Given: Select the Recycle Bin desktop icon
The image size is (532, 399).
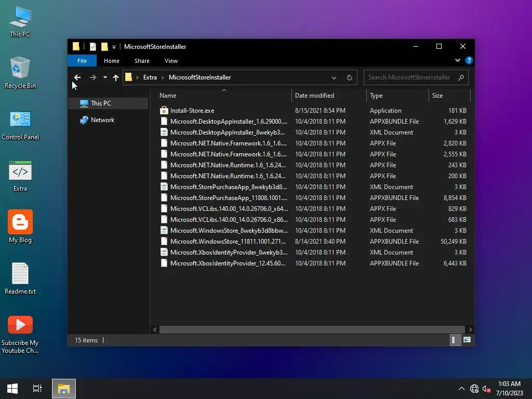Looking at the screenshot, I should click(20, 73).
